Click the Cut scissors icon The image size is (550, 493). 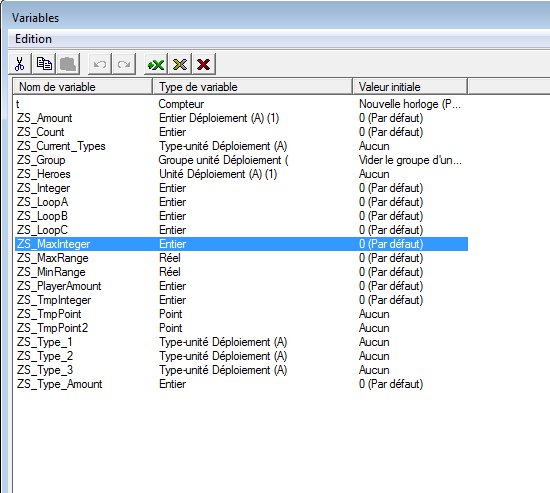pos(20,64)
